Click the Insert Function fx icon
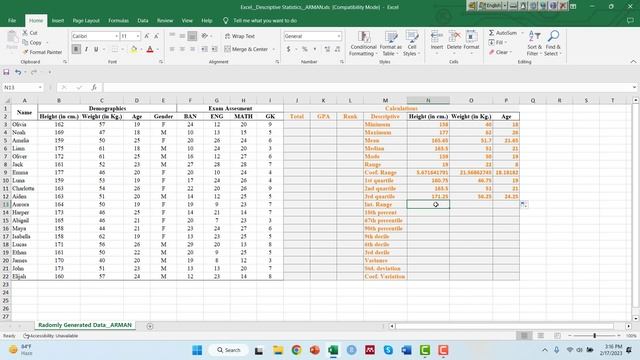640x360 pixels. [94, 87]
